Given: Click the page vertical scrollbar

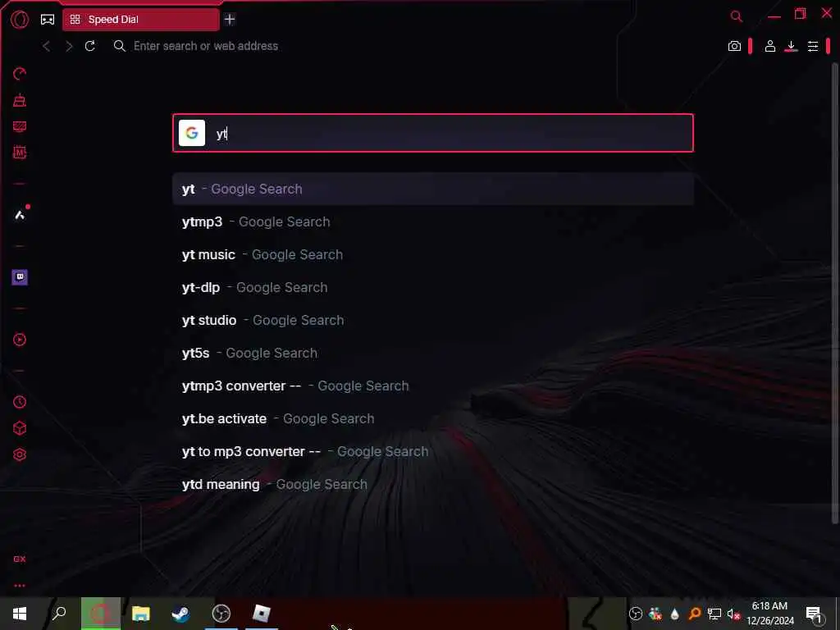Looking at the screenshot, I should pyautogui.click(x=834, y=293).
